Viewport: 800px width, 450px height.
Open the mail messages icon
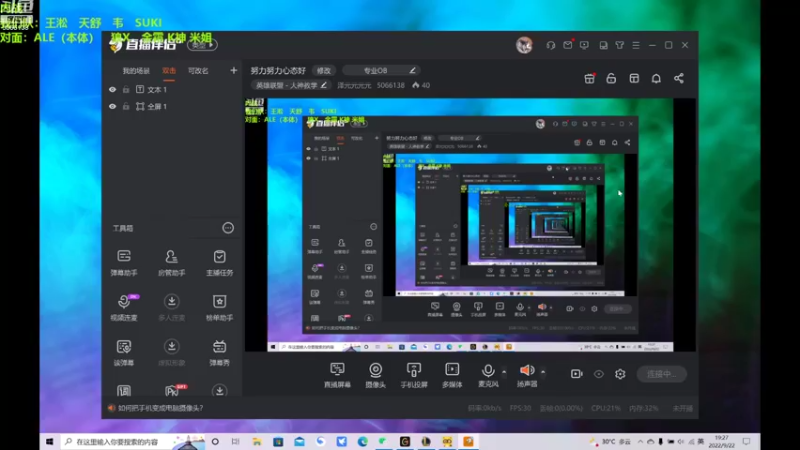[x=567, y=45]
